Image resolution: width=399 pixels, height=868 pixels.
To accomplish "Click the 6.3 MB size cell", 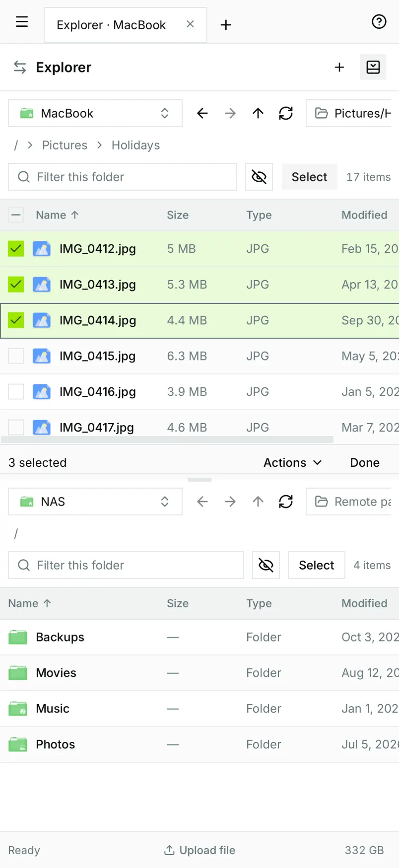I will coord(187,356).
